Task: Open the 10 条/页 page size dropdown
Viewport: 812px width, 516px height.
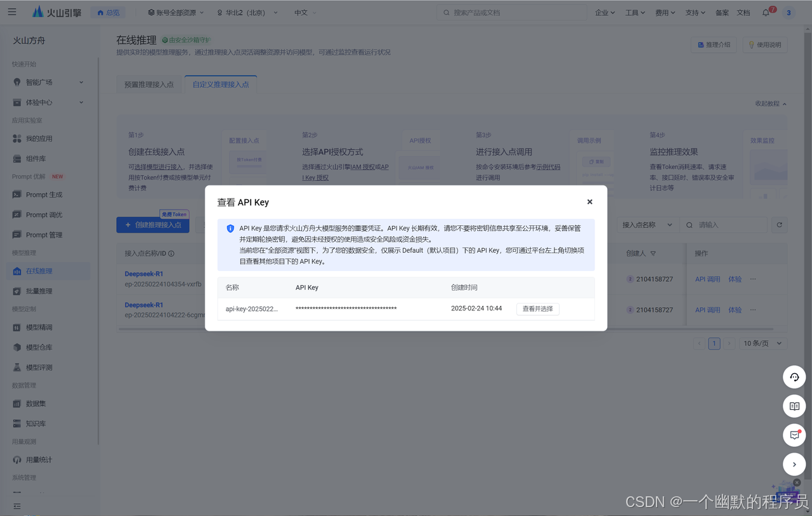Action: point(763,343)
